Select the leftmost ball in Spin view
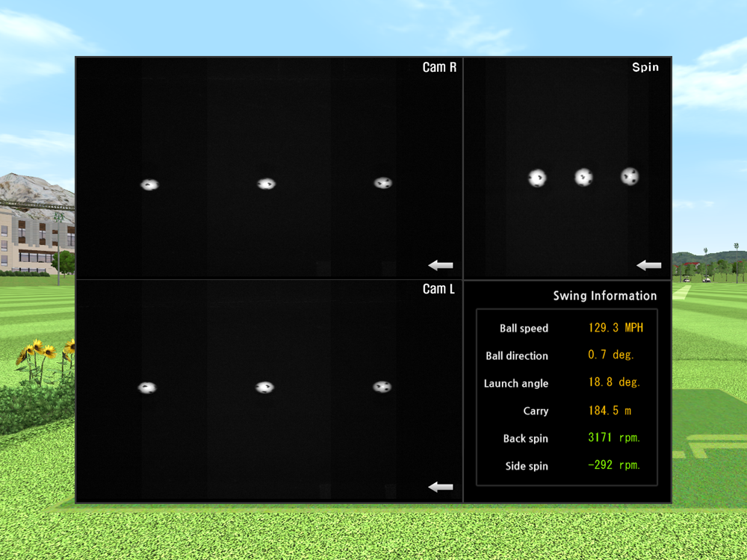 click(x=537, y=178)
